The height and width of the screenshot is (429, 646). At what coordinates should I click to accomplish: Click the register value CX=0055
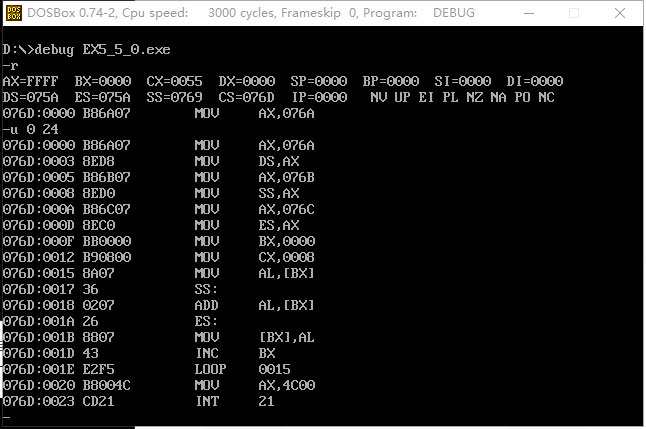point(174,81)
